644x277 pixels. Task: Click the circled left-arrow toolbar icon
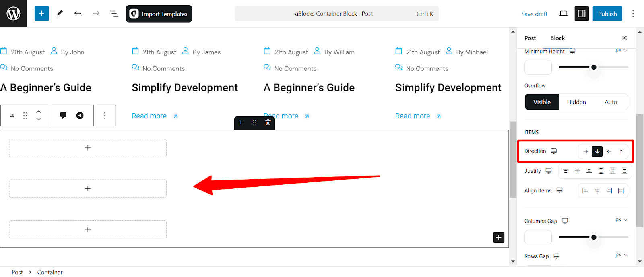(80, 116)
